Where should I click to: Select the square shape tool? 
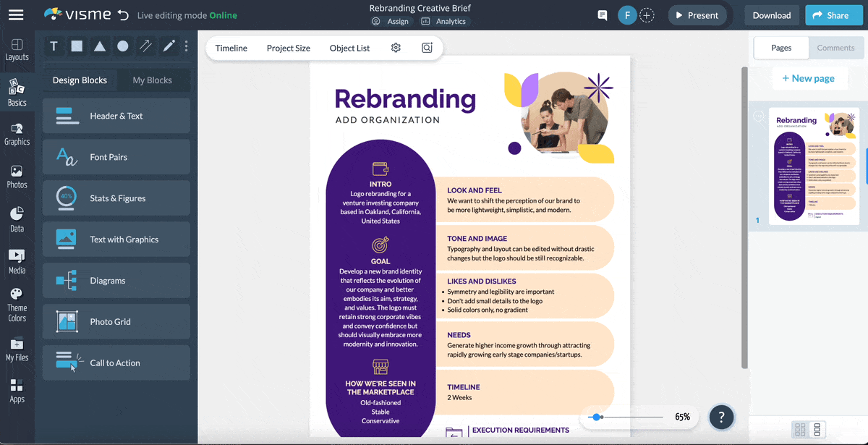coord(77,46)
